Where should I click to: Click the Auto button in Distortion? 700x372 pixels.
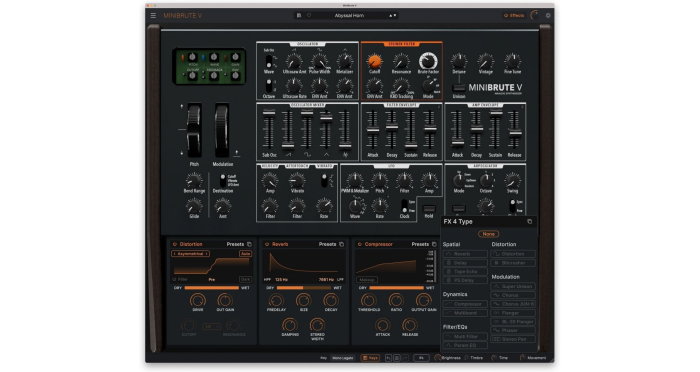[246, 254]
